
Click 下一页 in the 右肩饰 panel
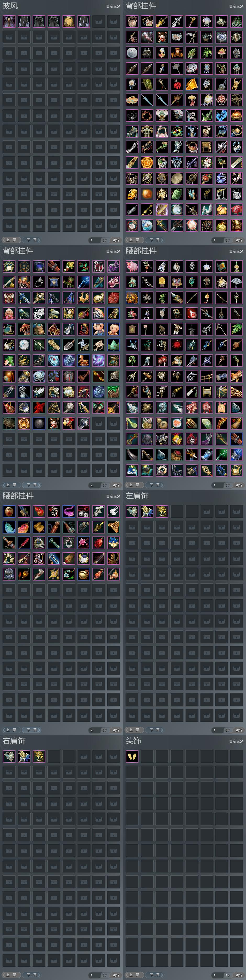[32, 975]
